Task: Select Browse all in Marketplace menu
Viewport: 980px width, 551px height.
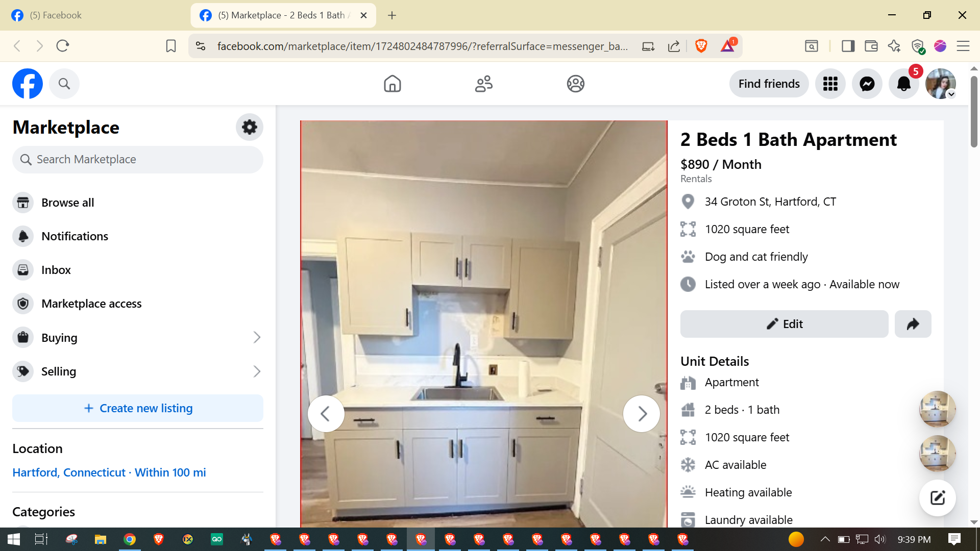Action: 67,203
